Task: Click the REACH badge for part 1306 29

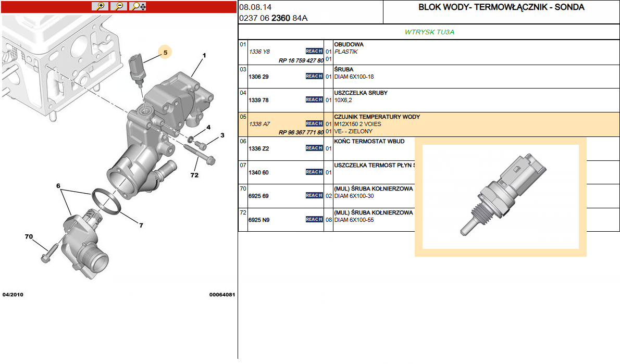Action: click(314, 76)
